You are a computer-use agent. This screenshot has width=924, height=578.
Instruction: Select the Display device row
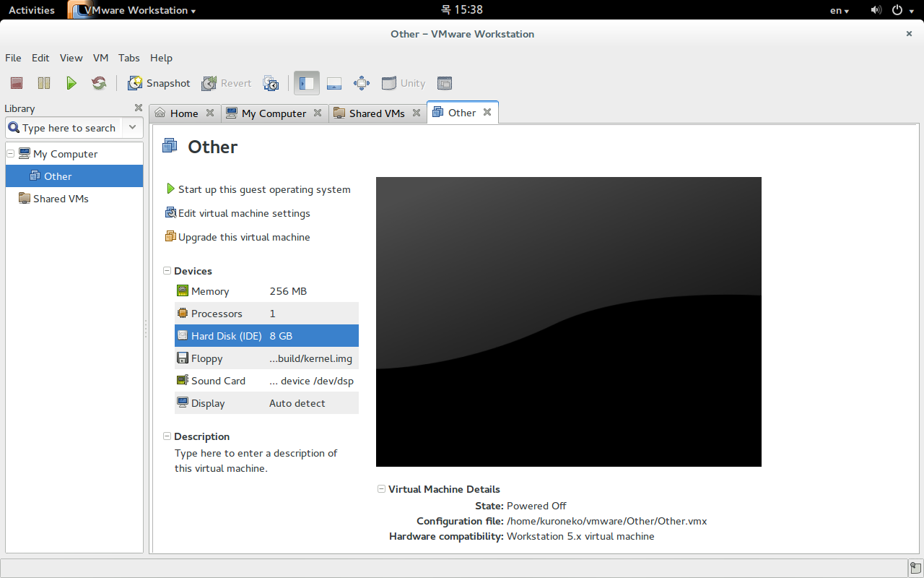pos(266,403)
